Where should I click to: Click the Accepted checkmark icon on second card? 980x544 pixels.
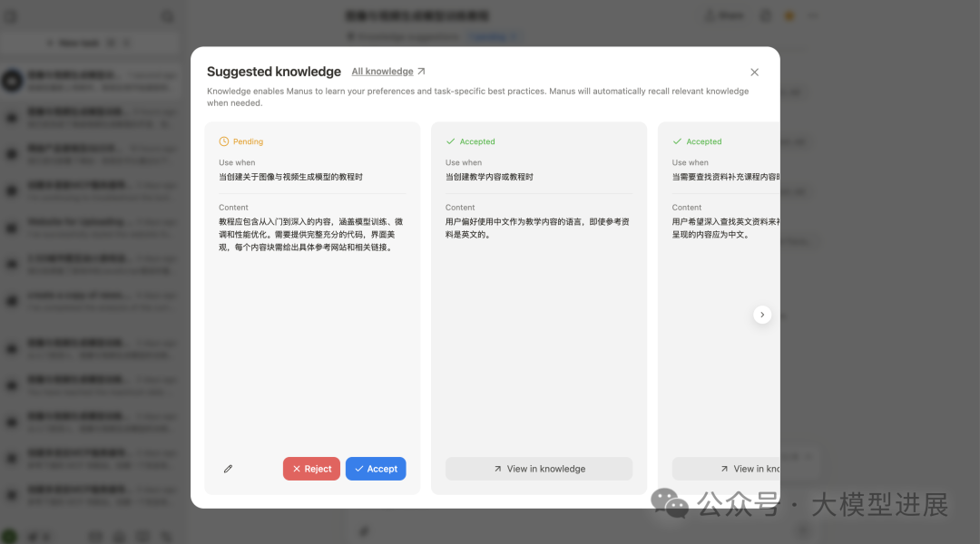point(450,141)
